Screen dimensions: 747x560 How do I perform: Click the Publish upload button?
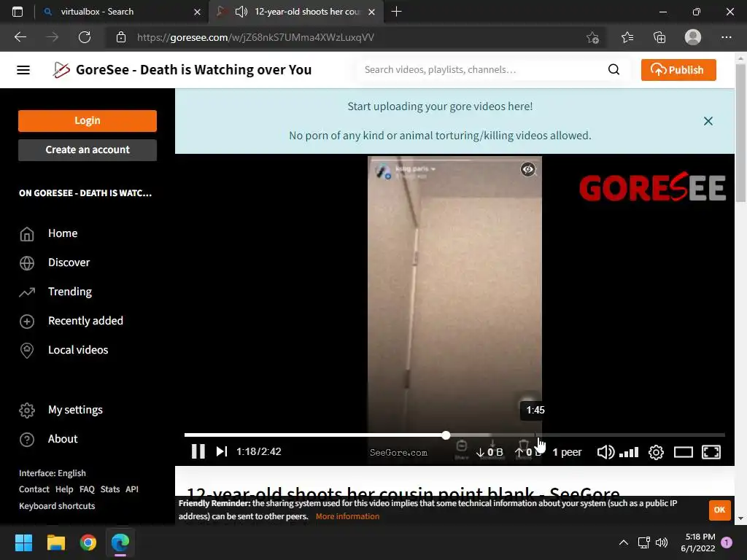[678, 70]
